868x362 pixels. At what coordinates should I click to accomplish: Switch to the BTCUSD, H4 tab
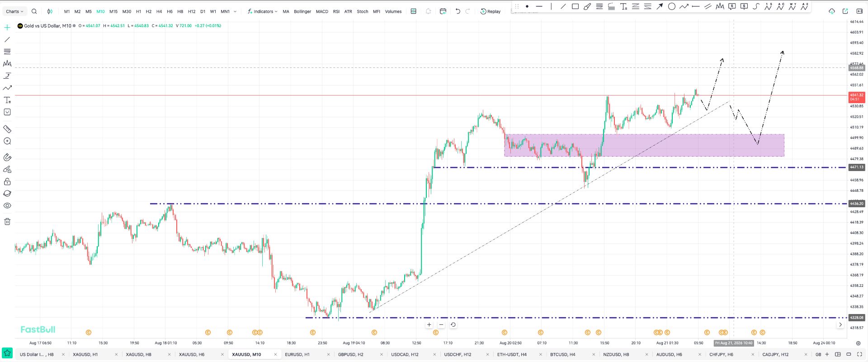[563, 354]
